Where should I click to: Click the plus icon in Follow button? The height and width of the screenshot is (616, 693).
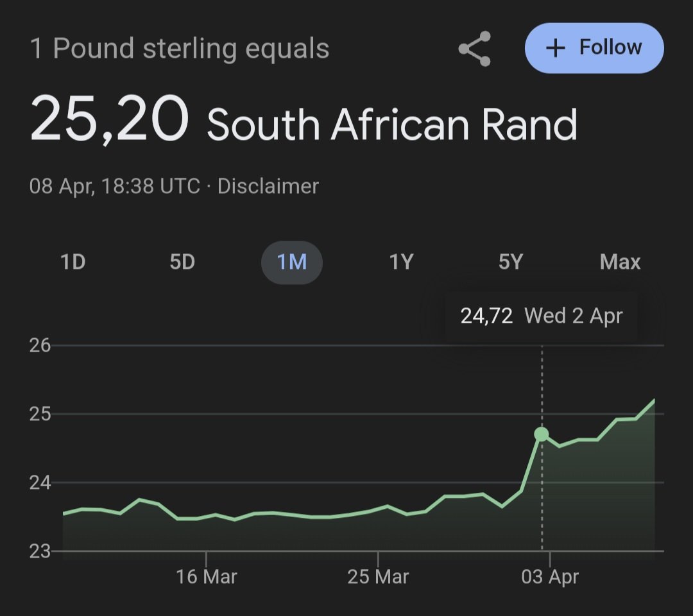click(556, 47)
